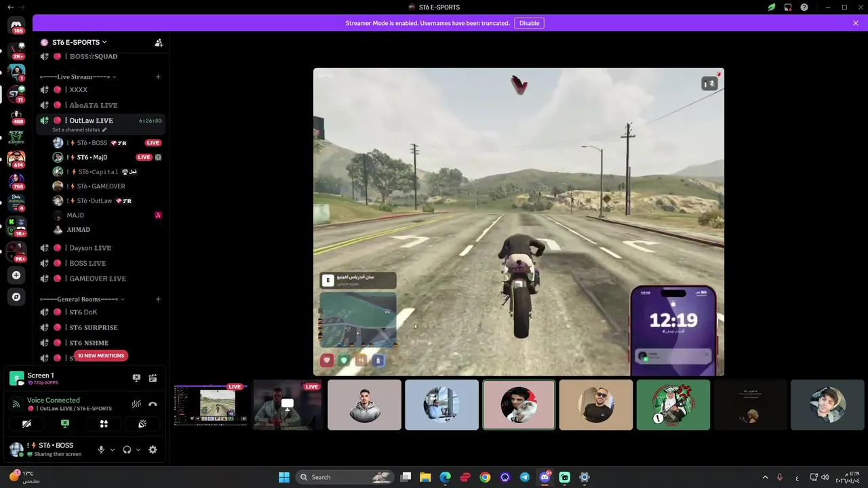Open the Help question mark icon
The height and width of the screenshot is (488, 868).
tap(804, 7)
